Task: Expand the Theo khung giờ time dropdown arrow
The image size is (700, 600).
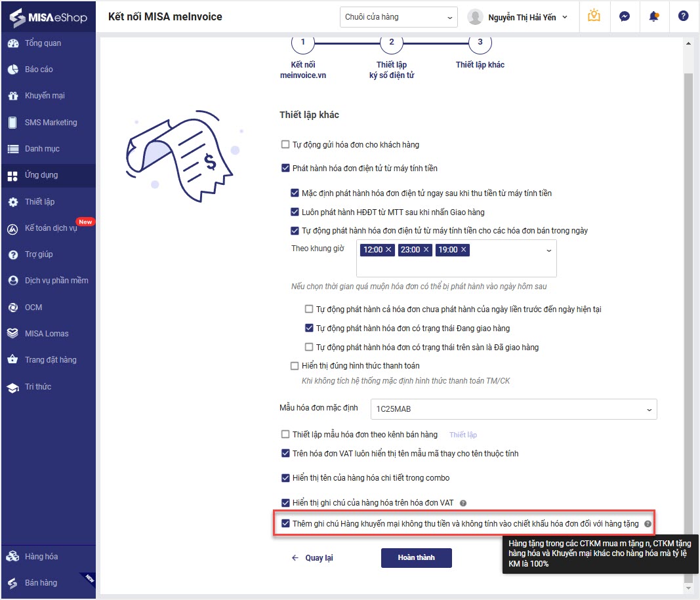Action: pos(548,250)
